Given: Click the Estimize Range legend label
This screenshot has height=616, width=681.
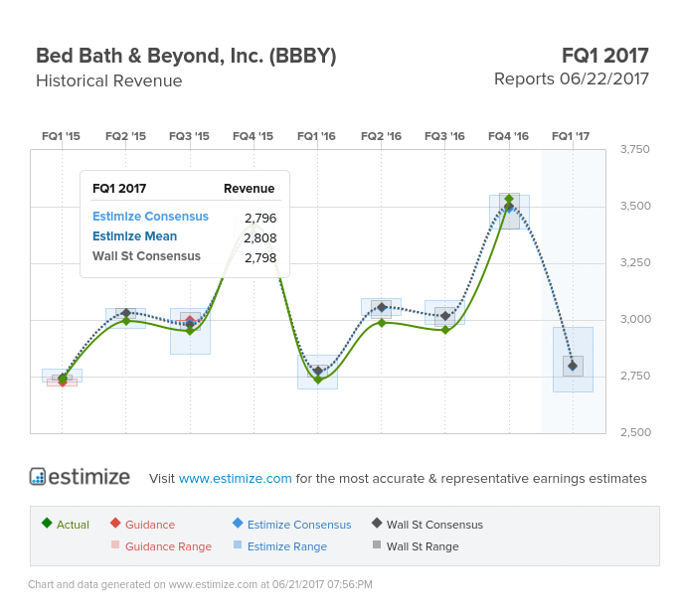Looking at the screenshot, I should 287,546.
